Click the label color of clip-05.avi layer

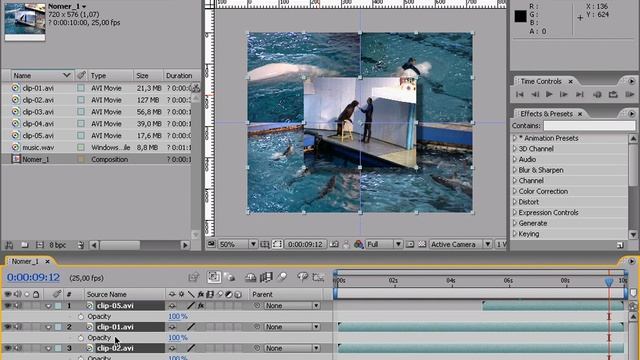tap(58, 305)
